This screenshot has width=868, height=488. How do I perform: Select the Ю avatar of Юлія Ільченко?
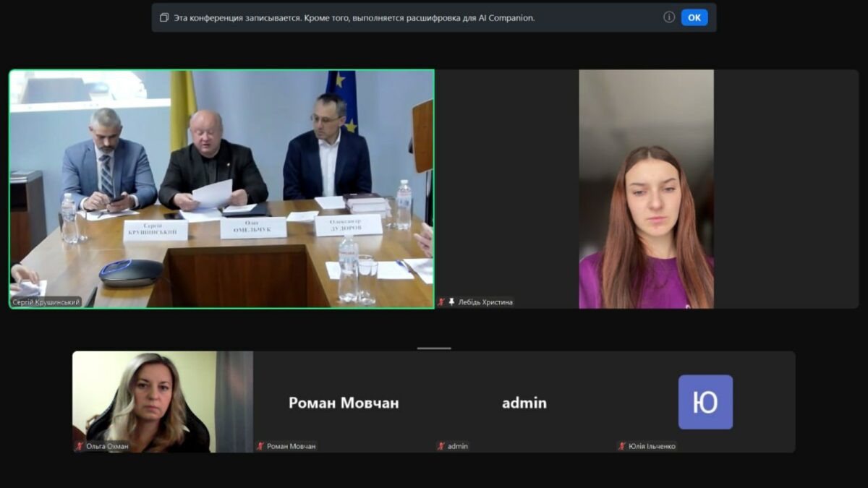coord(705,402)
